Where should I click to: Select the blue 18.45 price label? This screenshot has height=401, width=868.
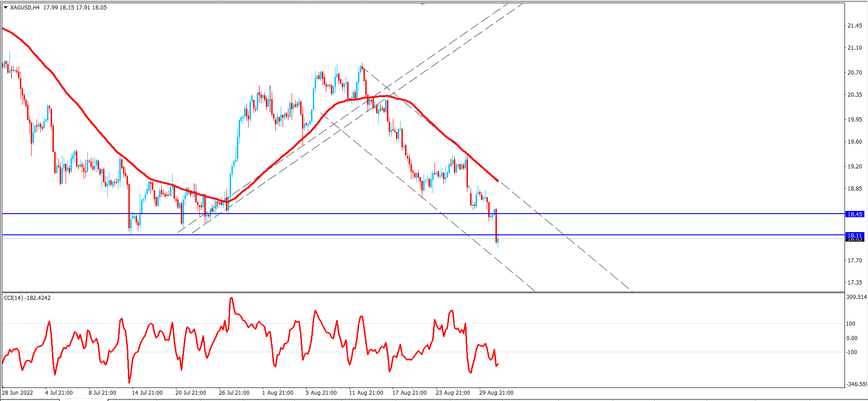[854, 214]
